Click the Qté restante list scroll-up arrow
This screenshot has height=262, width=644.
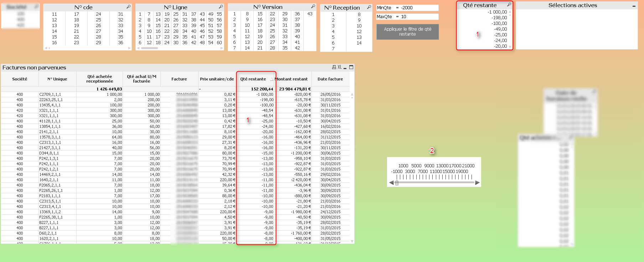click(x=510, y=12)
